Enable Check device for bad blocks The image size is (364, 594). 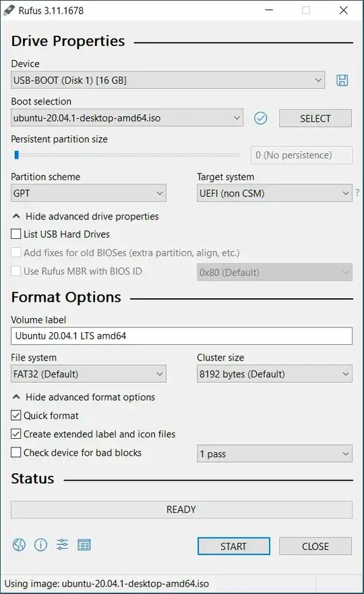[x=16, y=452]
